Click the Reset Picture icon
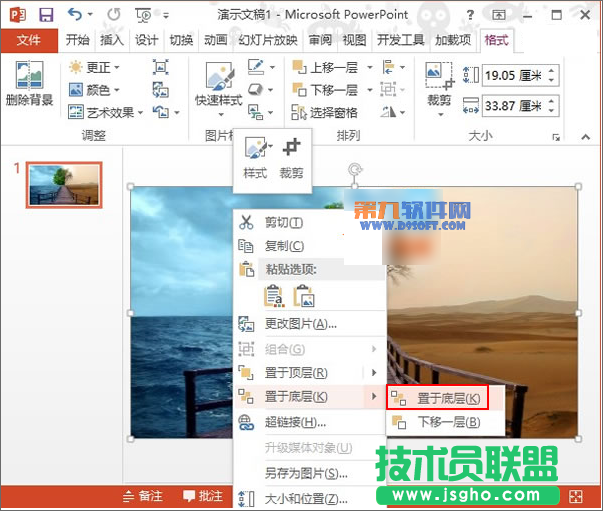Image resolution: width=603 pixels, height=511 pixels. coord(161,112)
